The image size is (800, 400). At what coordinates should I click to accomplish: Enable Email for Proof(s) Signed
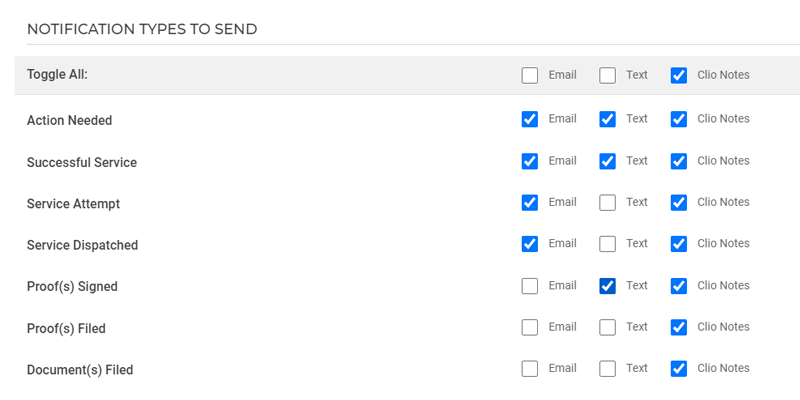tap(530, 286)
